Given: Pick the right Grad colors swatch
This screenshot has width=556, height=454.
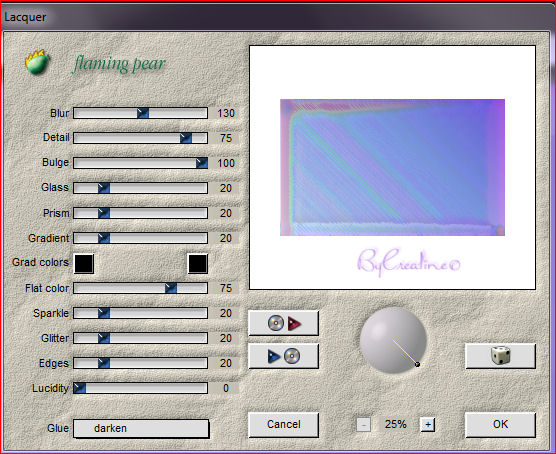Looking at the screenshot, I should [198, 264].
